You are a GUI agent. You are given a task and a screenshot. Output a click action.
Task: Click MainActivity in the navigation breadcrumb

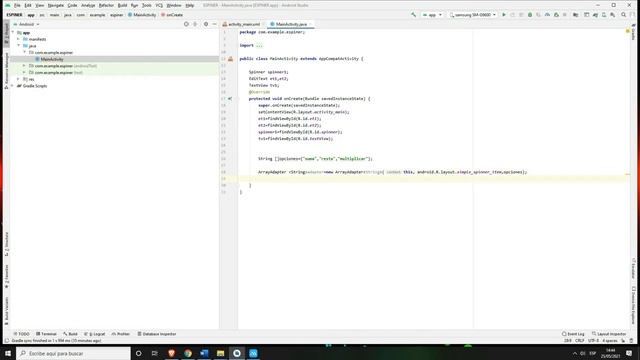pyautogui.click(x=142, y=15)
